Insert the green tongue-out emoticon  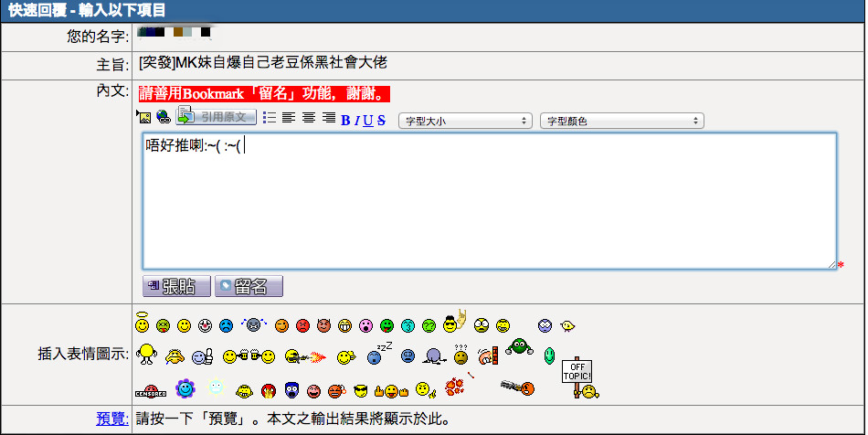387,325
